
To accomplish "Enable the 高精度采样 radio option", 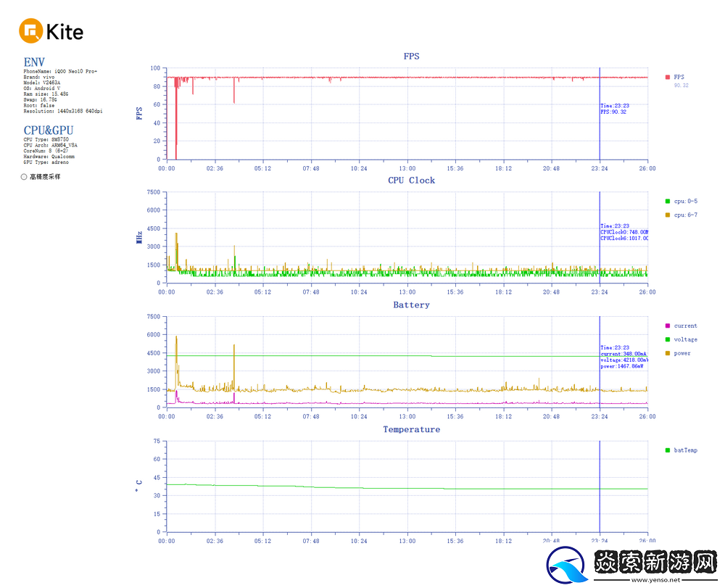I will (x=24, y=176).
